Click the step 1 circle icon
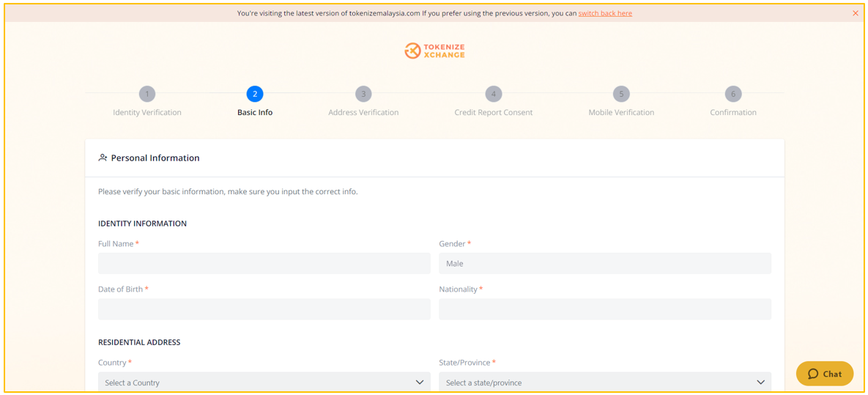868x395 pixels. click(x=147, y=95)
